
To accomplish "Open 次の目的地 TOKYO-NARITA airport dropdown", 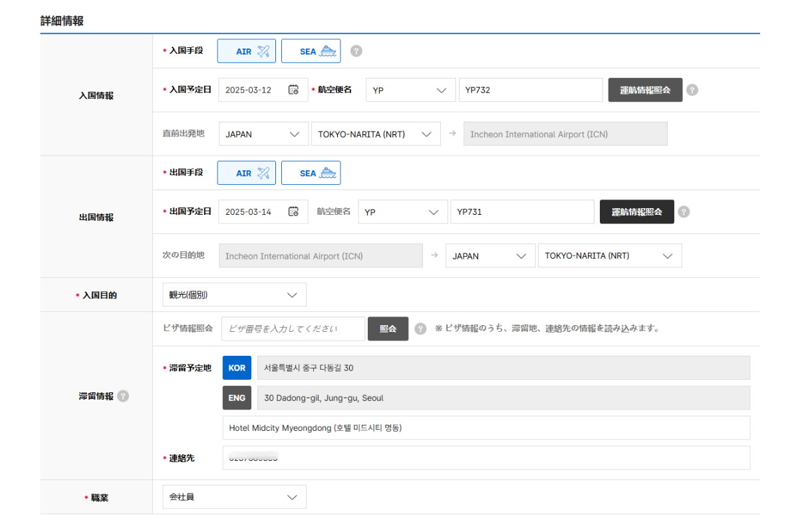I will coord(609,255).
